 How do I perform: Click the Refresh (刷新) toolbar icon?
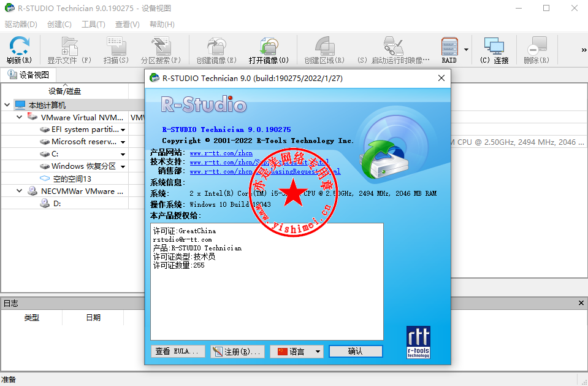[x=19, y=46]
